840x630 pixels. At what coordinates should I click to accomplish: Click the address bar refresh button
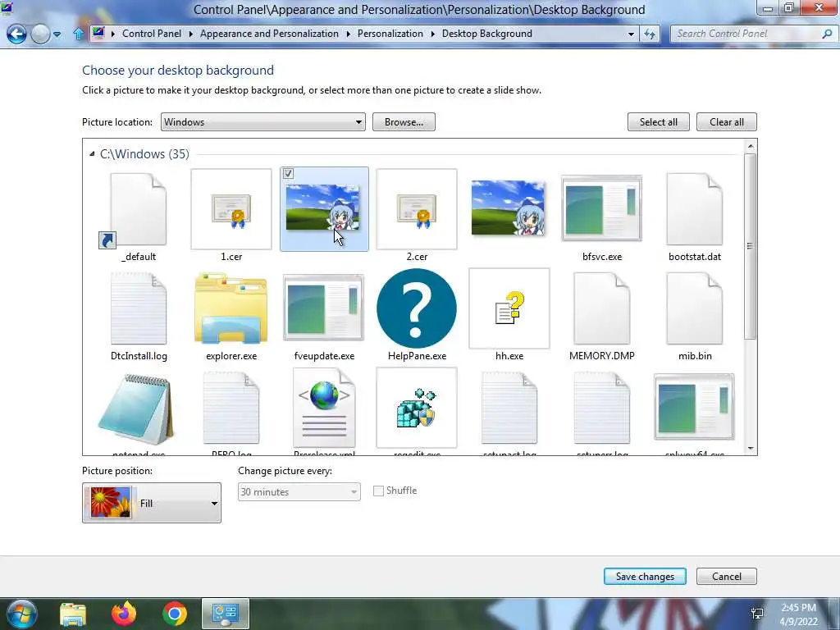(x=650, y=34)
